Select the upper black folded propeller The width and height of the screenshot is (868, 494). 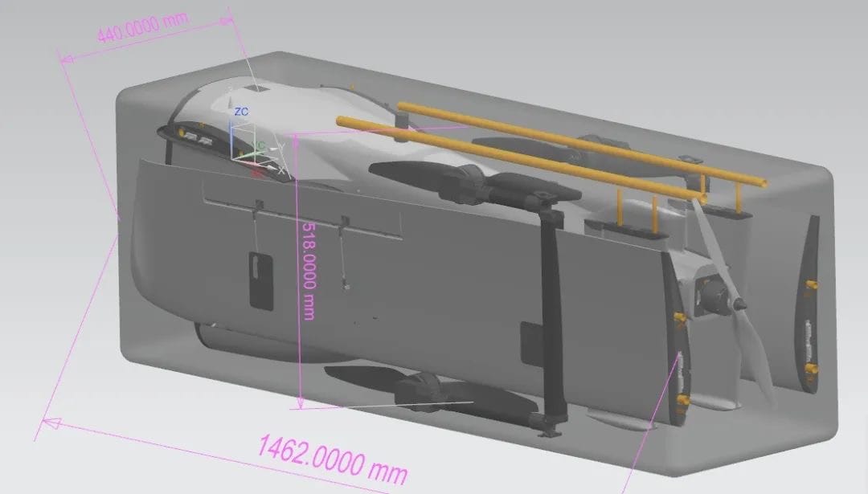[474, 185]
